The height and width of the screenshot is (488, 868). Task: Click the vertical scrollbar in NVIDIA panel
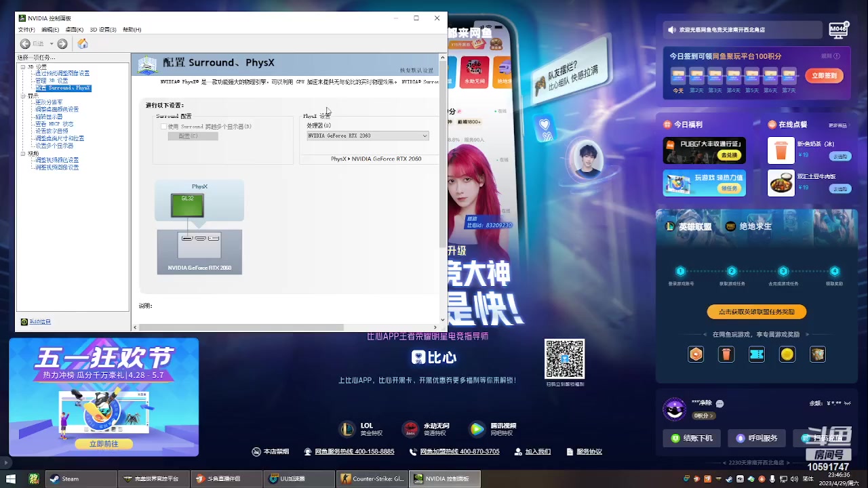pyautogui.click(x=443, y=156)
